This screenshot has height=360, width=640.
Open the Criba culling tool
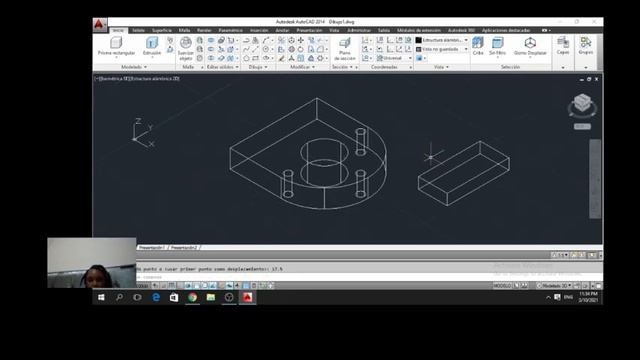(x=478, y=46)
